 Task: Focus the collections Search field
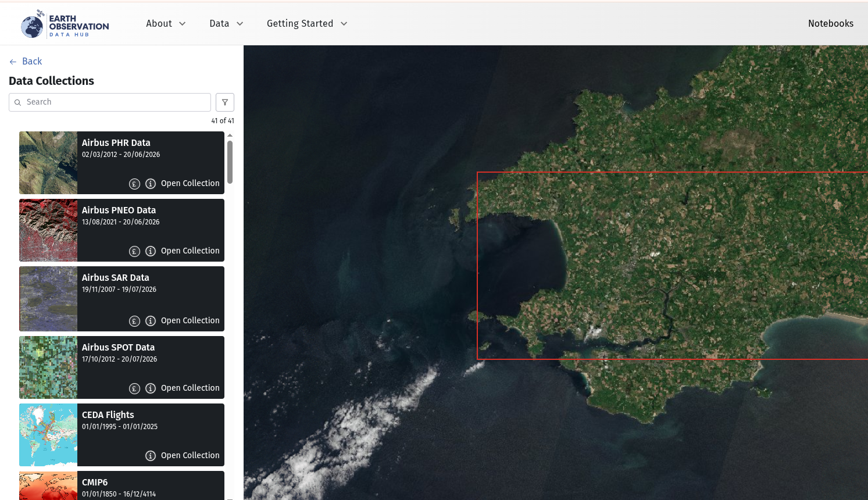tap(110, 102)
